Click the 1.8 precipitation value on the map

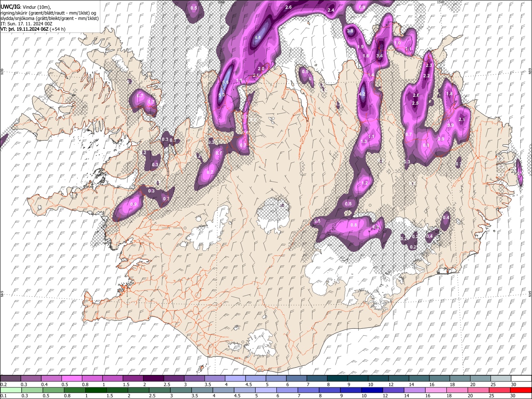point(449,94)
